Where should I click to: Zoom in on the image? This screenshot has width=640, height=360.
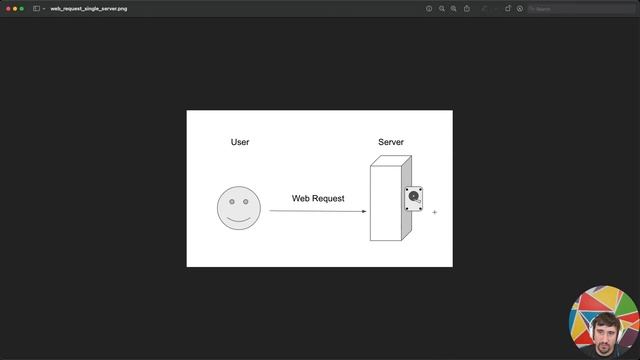click(453, 9)
